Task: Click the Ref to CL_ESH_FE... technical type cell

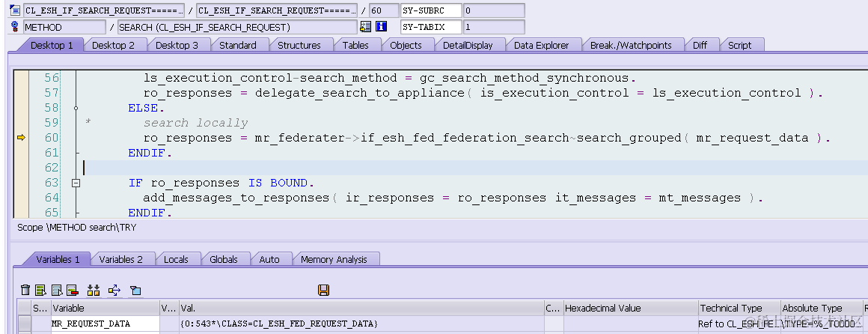Action: [x=739, y=324]
